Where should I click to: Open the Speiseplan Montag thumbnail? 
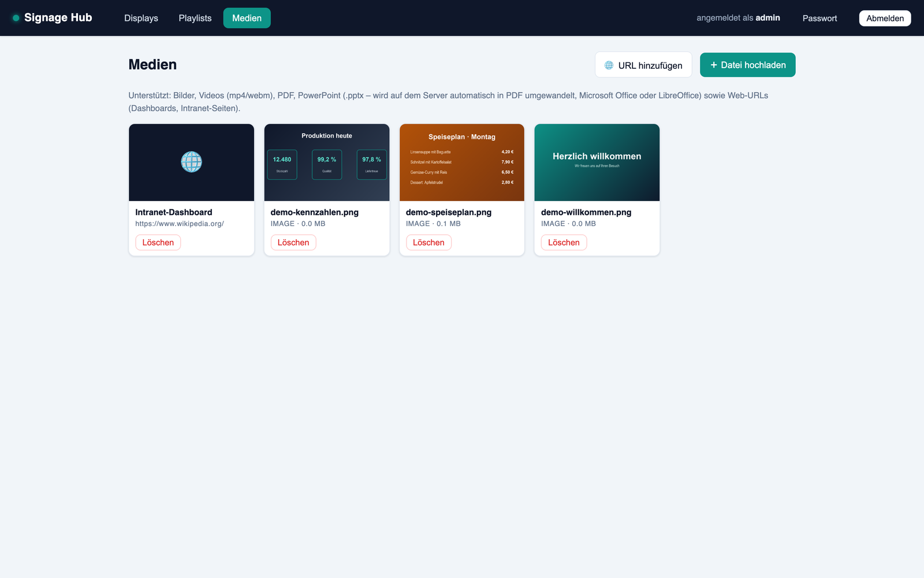click(x=462, y=162)
